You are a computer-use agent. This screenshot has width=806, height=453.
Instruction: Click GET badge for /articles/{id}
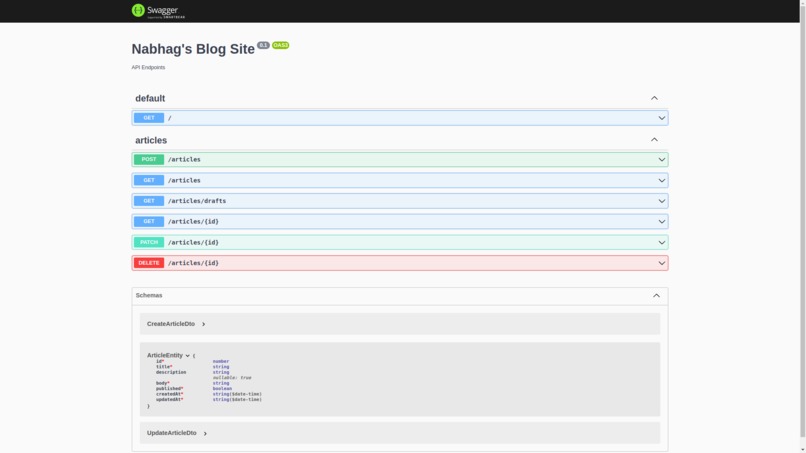tap(149, 222)
